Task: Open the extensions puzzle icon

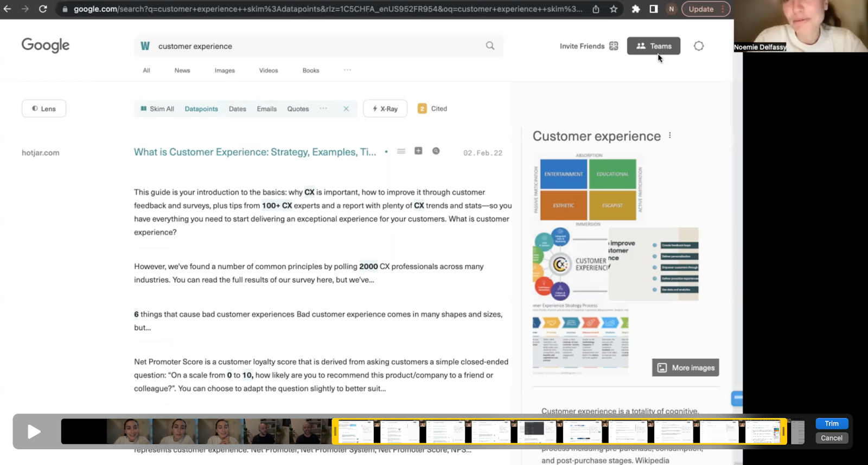Action: coord(636,9)
